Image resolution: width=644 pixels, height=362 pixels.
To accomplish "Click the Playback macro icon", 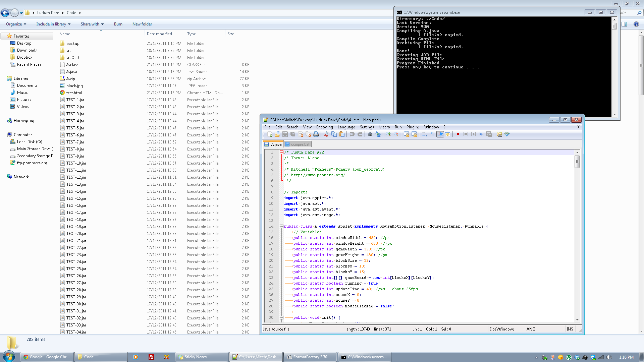I will [473, 134].
